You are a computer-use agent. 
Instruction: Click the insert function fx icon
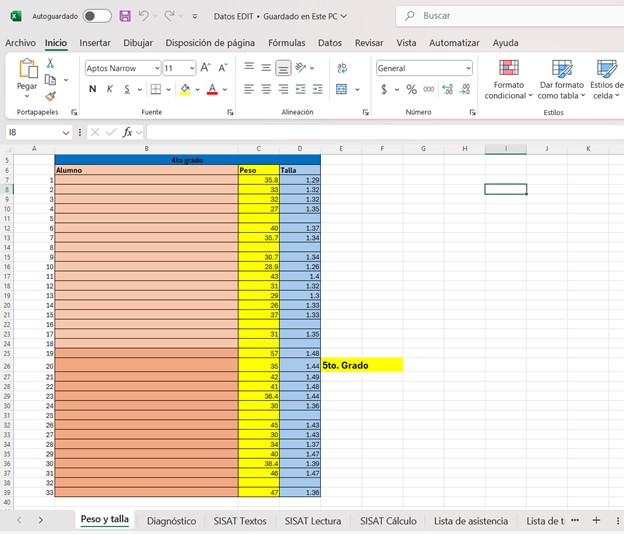click(128, 132)
